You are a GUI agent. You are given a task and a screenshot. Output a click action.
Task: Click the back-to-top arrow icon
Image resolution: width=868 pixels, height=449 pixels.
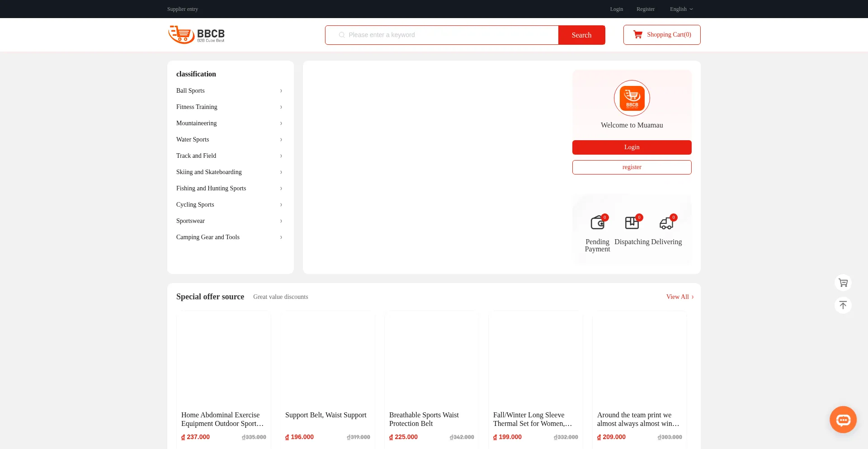(x=843, y=305)
